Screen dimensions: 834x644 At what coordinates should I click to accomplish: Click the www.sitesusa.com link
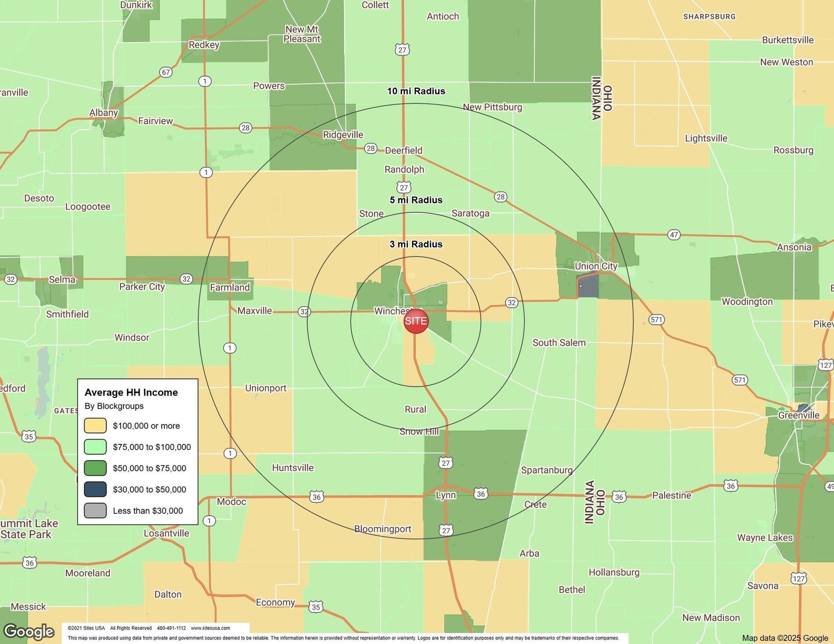point(210,628)
